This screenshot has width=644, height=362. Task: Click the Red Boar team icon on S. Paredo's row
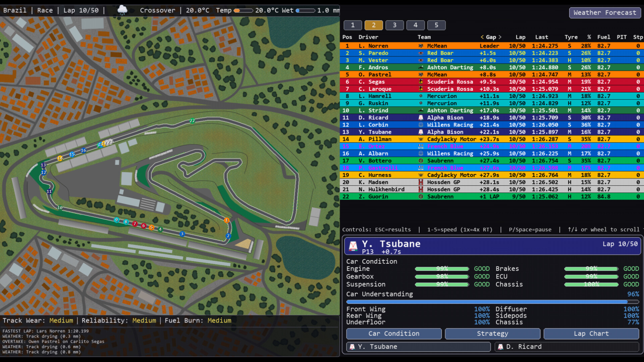pyautogui.click(x=421, y=53)
